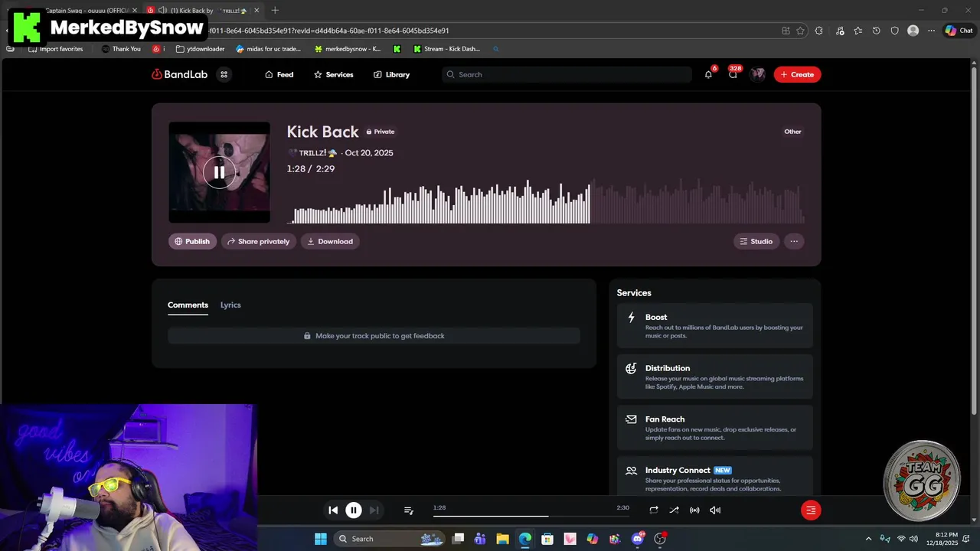Screen dimensions: 980x551
Task: Open the TRILLZ! artist link
Action: point(312,153)
